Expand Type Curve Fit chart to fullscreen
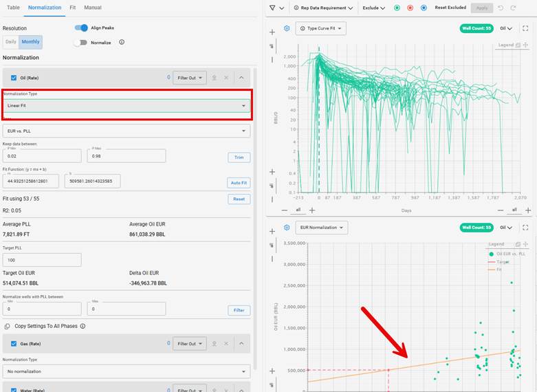The height and width of the screenshot is (392, 537). [526, 29]
